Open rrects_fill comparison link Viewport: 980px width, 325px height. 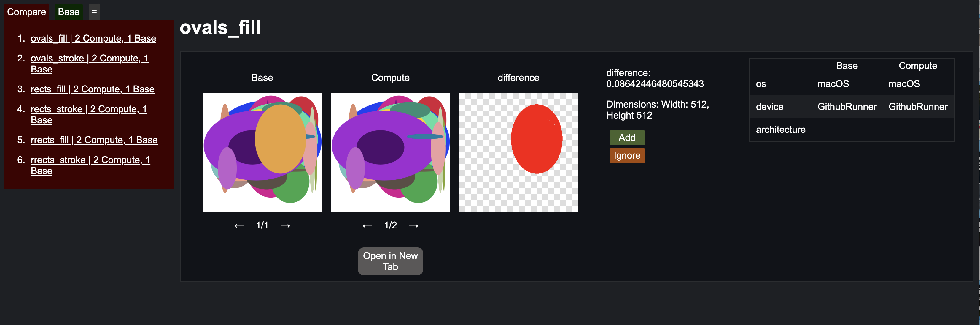tap(94, 140)
